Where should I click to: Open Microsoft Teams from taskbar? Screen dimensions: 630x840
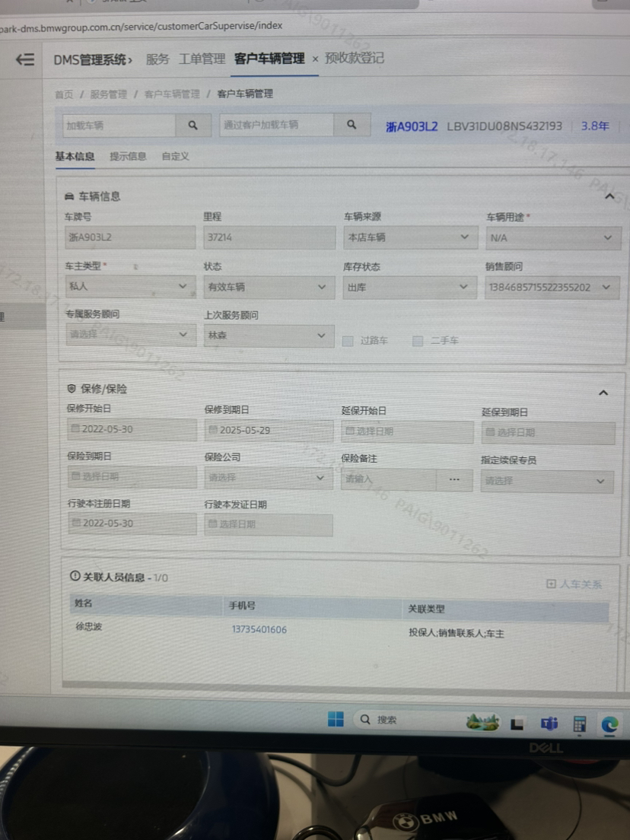[x=549, y=724]
